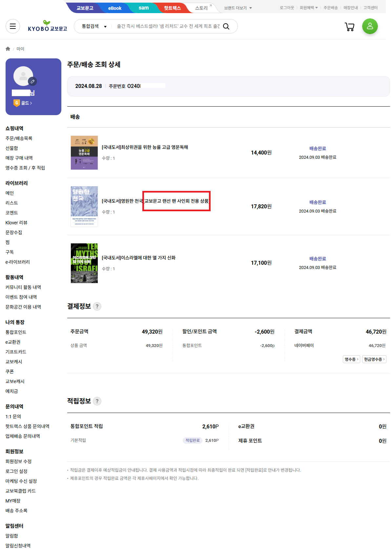
Task: Expand the 회원혜택 dropdown
Action: (x=309, y=8)
